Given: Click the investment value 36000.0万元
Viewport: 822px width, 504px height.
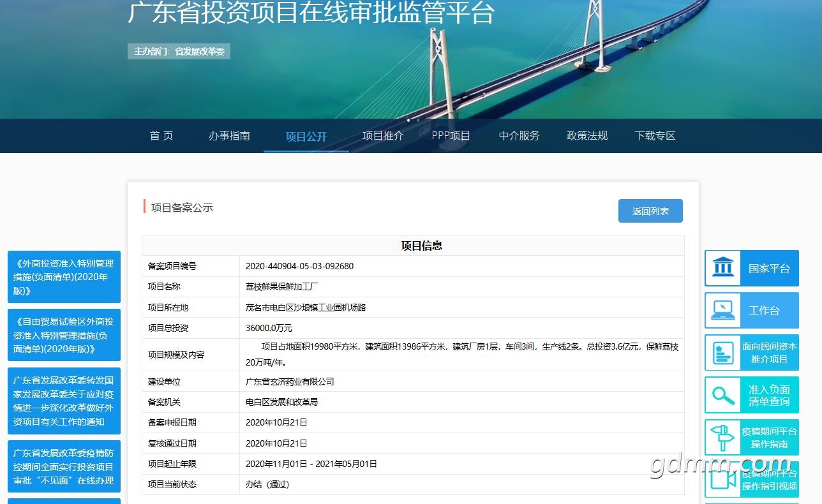Looking at the screenshot, I should tap(269, 328).
